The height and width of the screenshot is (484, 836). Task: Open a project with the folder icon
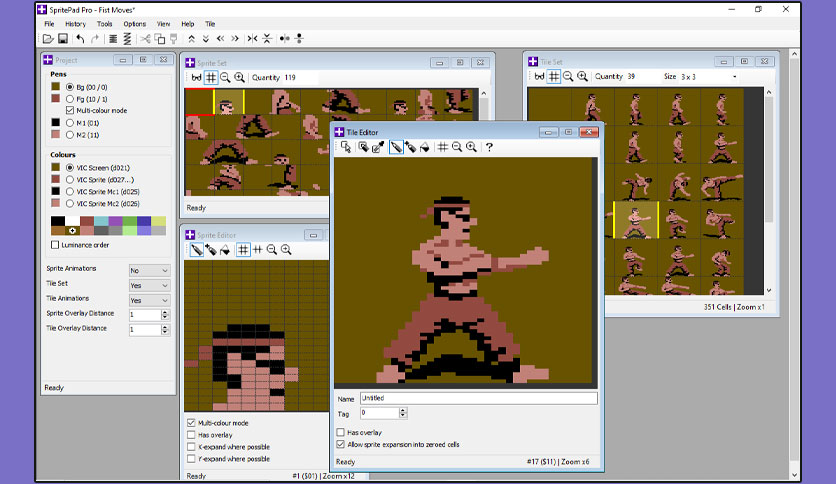[48, 38]
